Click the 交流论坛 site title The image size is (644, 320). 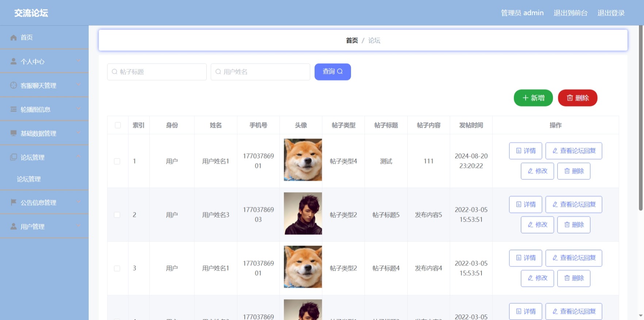point(31,13)
